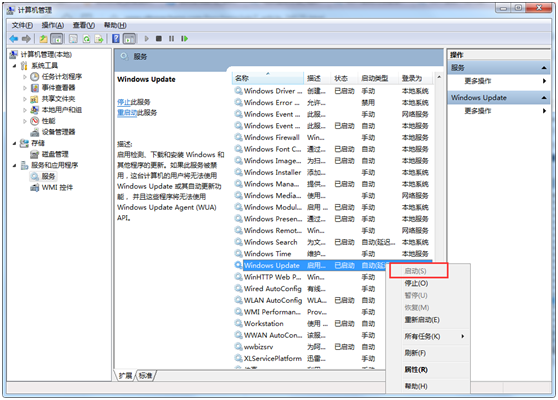Open 更多操作 under Windows Update actions
558x400 pixels.
pyautogui.click(x=478, y=111)
